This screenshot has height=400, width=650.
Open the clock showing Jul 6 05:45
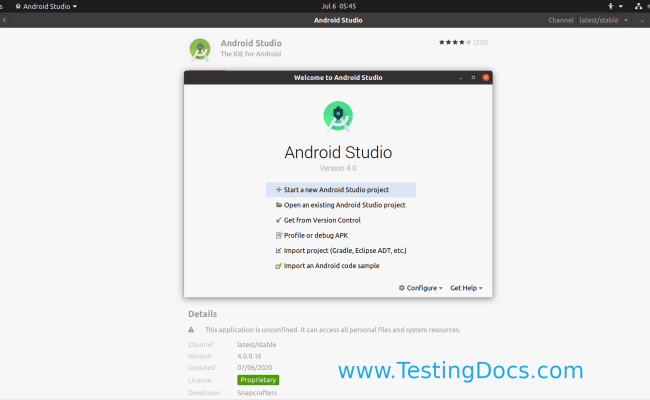coord(339,6)
